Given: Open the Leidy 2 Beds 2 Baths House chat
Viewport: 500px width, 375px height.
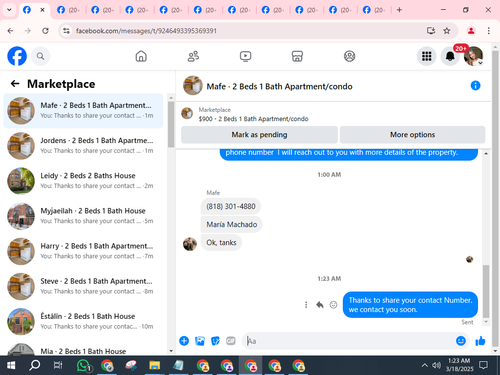Looking at the screenshot, I should (83, 181).
